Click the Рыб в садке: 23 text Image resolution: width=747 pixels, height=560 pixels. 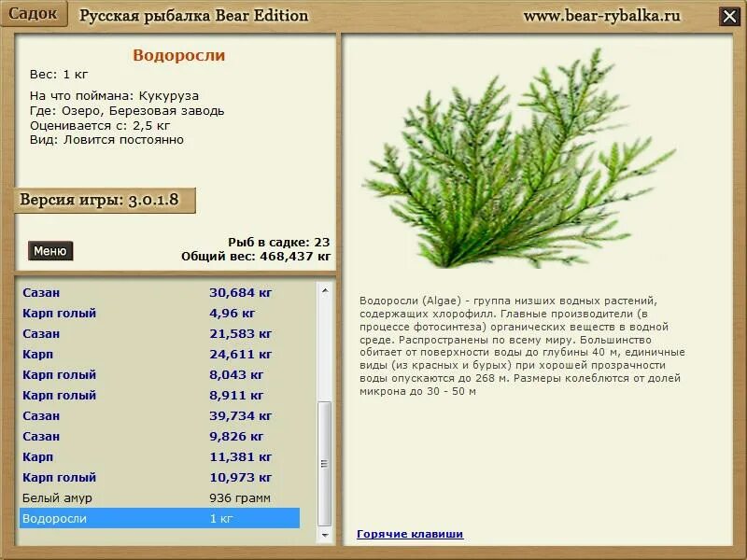coord(278,242)
